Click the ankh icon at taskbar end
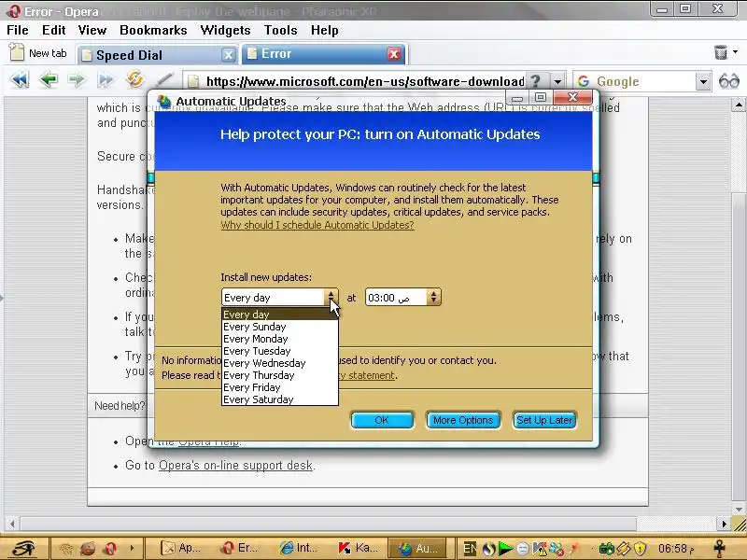This screenshot has height=560, width=747. (x=719, y=549)
